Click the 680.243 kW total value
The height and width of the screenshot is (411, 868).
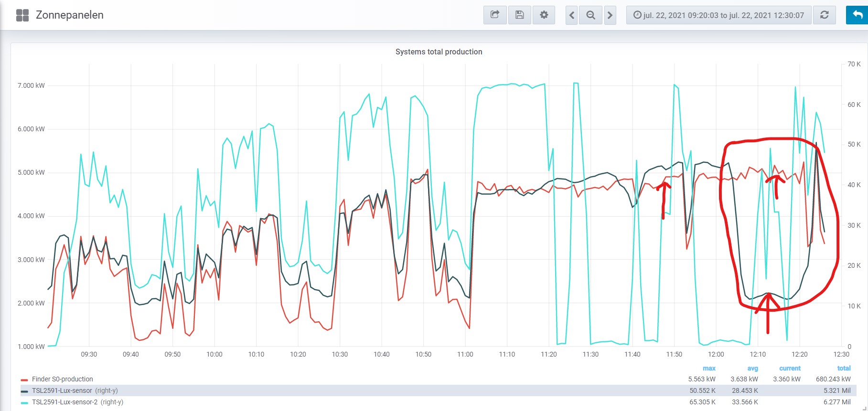tap(833, 379)
